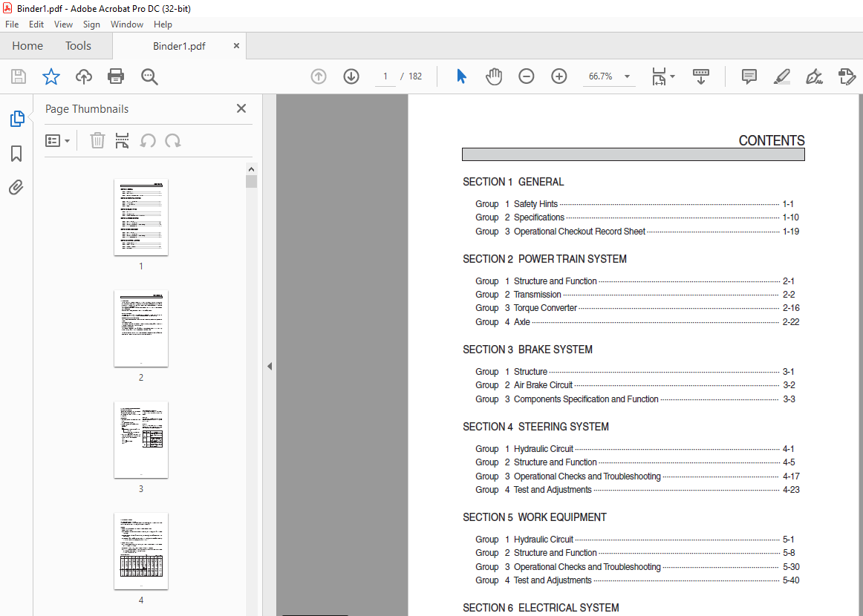
Task: Select page 4 thumbnail
Action: click(141, 551)
